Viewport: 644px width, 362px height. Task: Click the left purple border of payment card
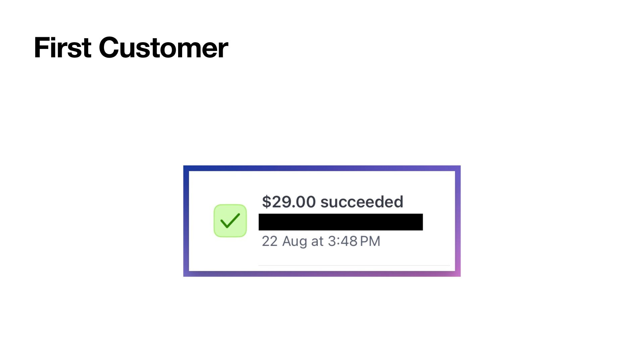point(186,221)
